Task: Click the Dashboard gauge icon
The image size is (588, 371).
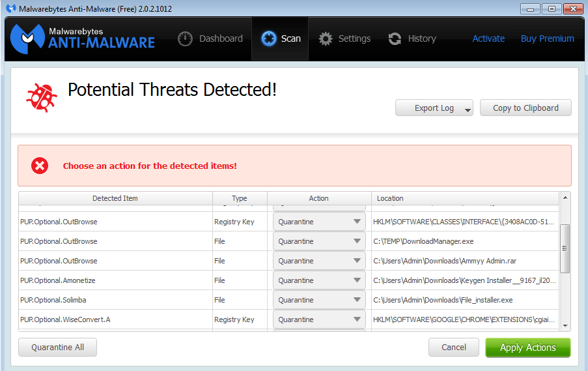Action: 185,38
